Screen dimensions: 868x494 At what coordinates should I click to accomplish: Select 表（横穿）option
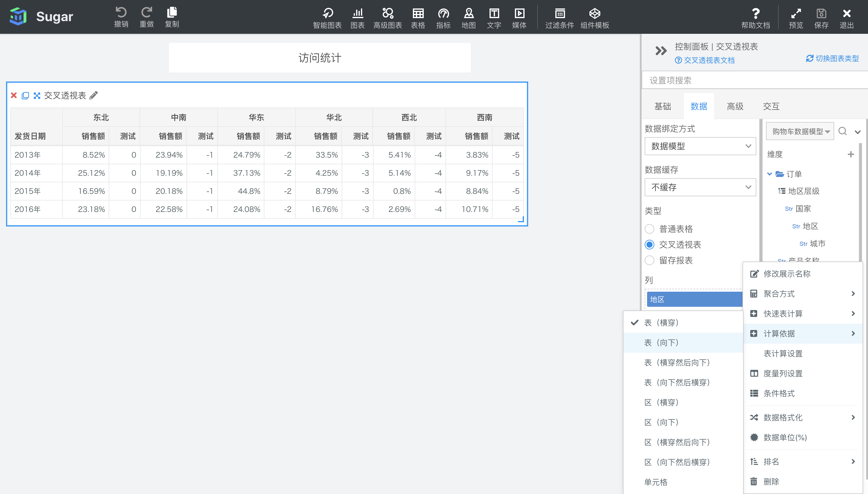pyautogui.click(x=683, y=323)
